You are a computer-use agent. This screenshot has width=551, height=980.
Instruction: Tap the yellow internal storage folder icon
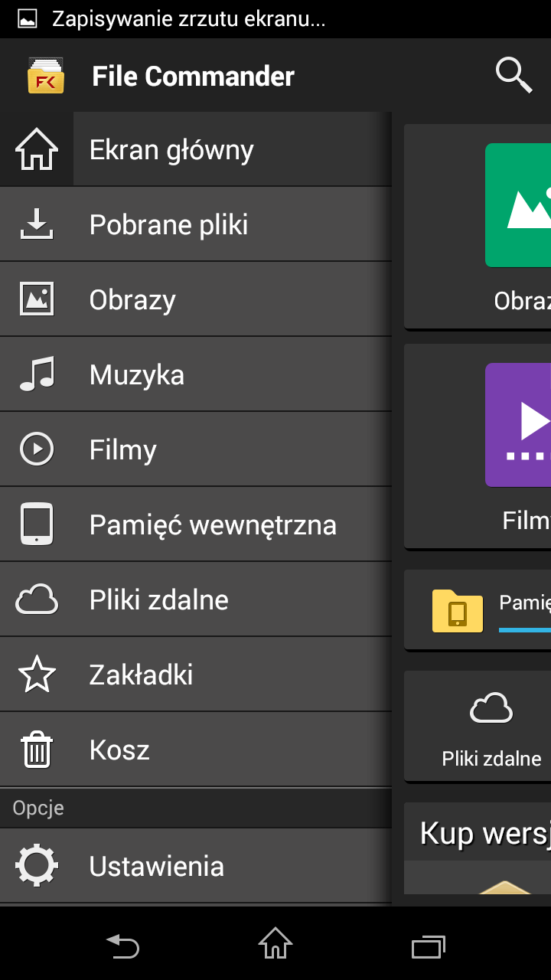[458, 610]
